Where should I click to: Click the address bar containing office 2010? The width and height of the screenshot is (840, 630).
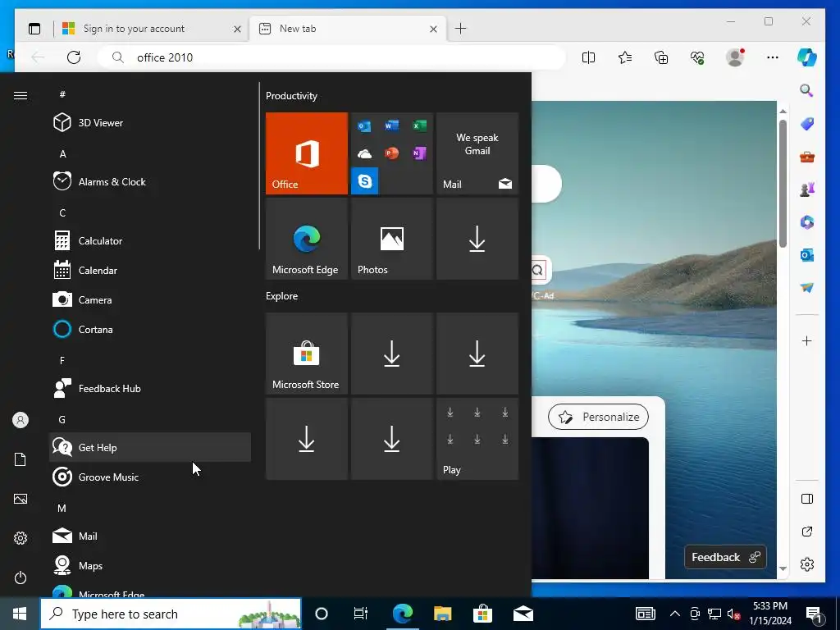331,57
